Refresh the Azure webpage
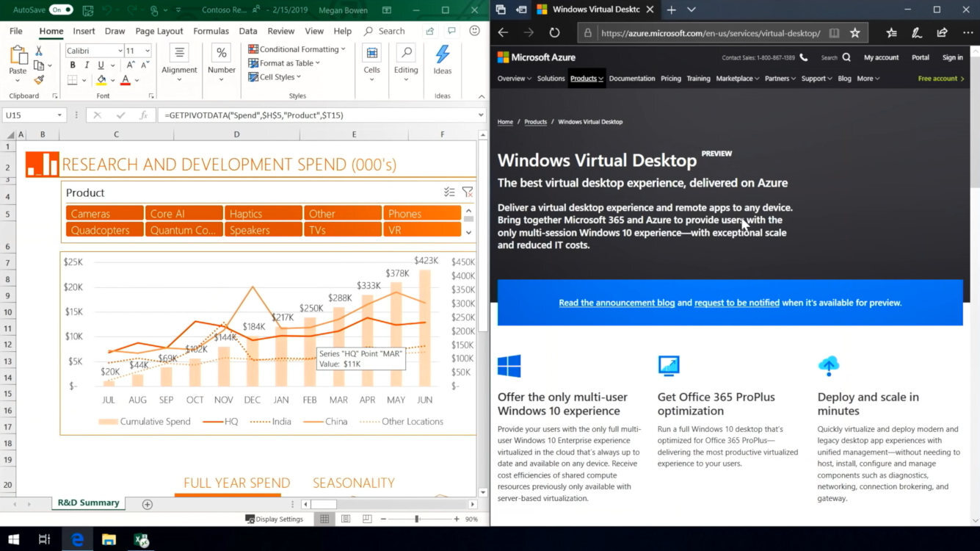The image size is (980, 551). coord(554,32)
